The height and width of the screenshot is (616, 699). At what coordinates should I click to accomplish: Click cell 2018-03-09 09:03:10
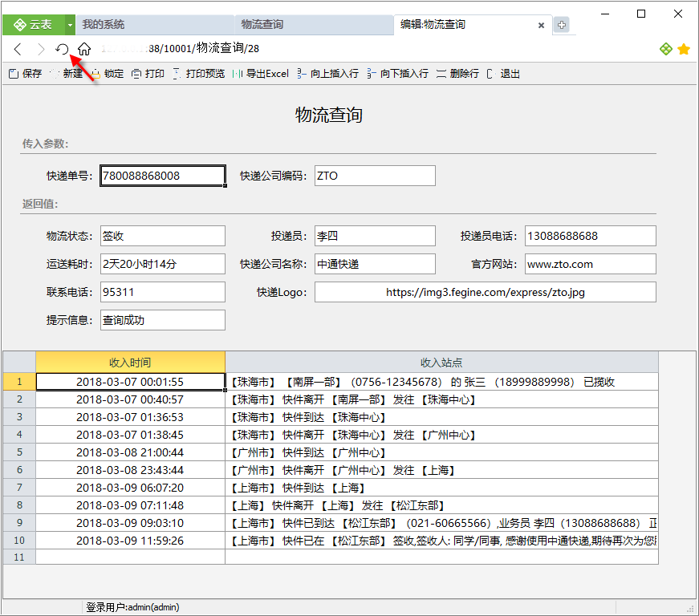130,523
